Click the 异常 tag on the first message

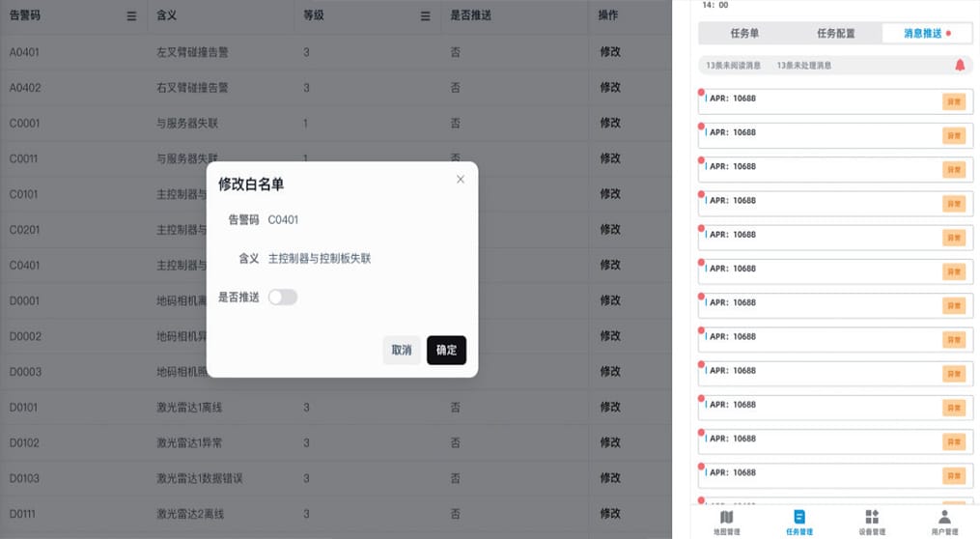[x=954, y=102]
